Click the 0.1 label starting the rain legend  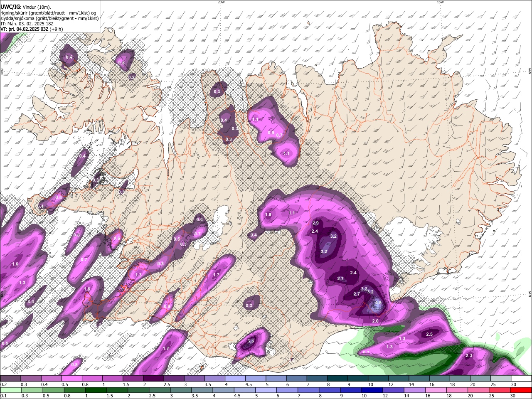(x=4, y=396)
